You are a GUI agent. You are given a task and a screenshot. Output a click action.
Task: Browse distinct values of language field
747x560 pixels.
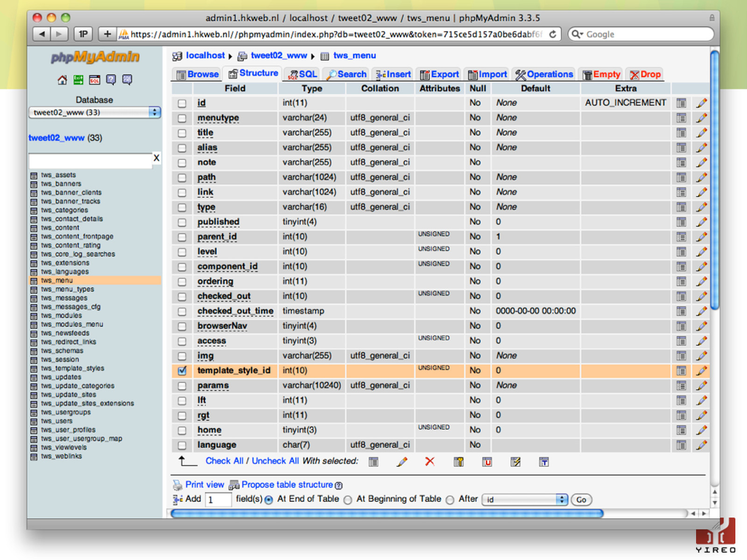tap(682, 445)
